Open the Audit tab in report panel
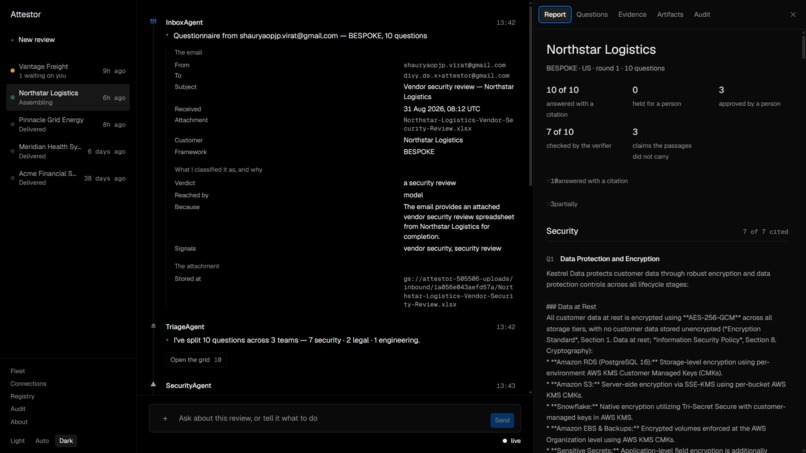The width and height of the screenshot is (806, 453). (x=702, y=14)
